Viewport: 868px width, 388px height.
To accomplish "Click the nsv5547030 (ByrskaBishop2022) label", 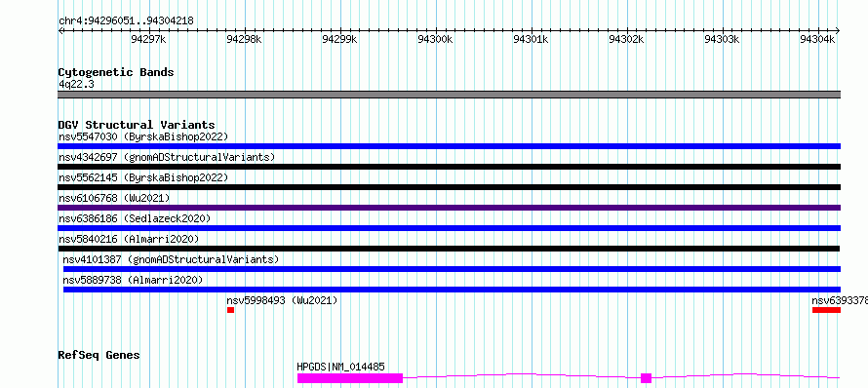I will tap(143, 136).
